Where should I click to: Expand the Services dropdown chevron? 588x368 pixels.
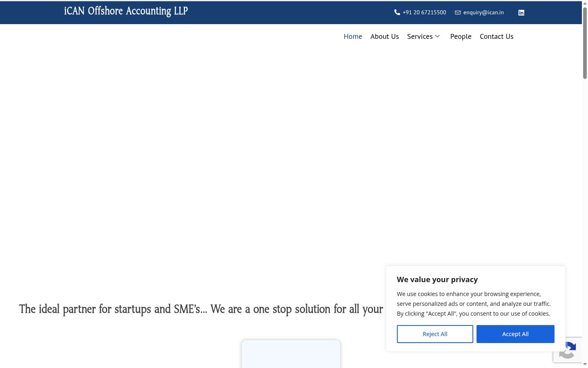point(437,36)
